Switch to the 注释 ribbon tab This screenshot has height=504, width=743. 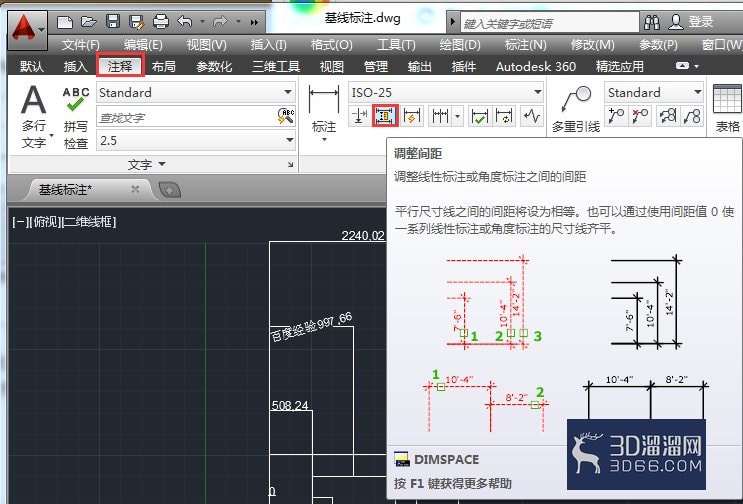tap(120, 65)
